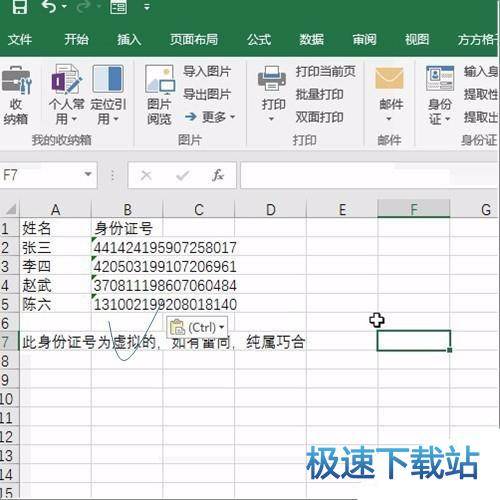Select column E header
The width and height of the screenshot is (500, 500).
click(342, 210)
